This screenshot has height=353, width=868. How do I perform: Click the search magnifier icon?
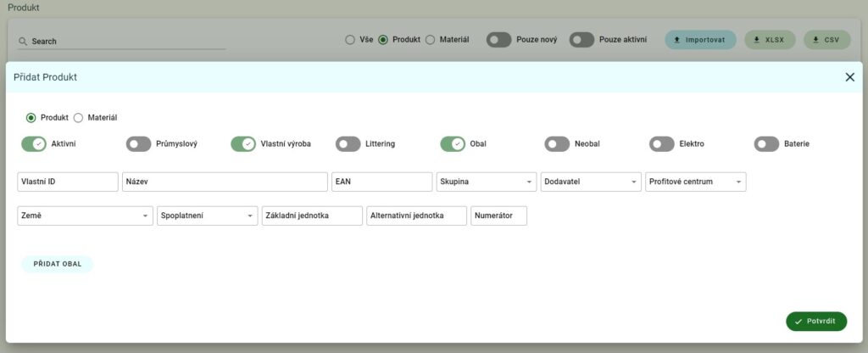23,41
